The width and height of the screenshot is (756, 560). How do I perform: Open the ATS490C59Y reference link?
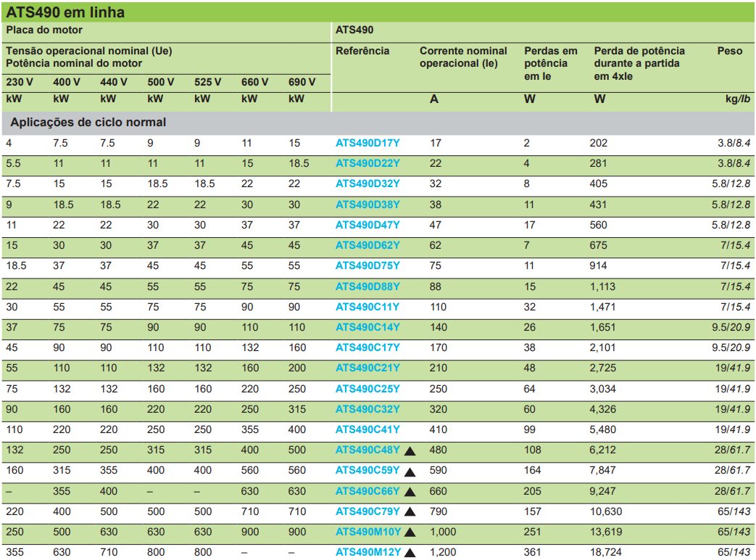(367, 470)
